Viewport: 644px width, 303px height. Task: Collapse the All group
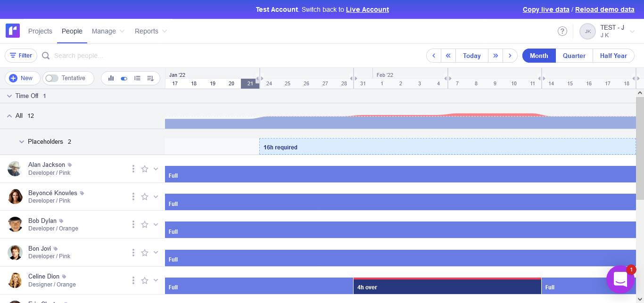[x=9, y=115]
